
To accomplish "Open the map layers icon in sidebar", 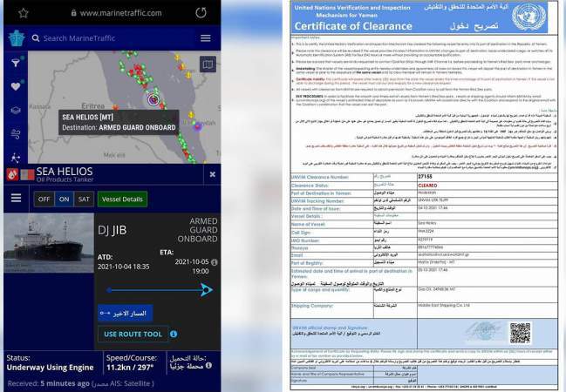I will click(16, 111).
